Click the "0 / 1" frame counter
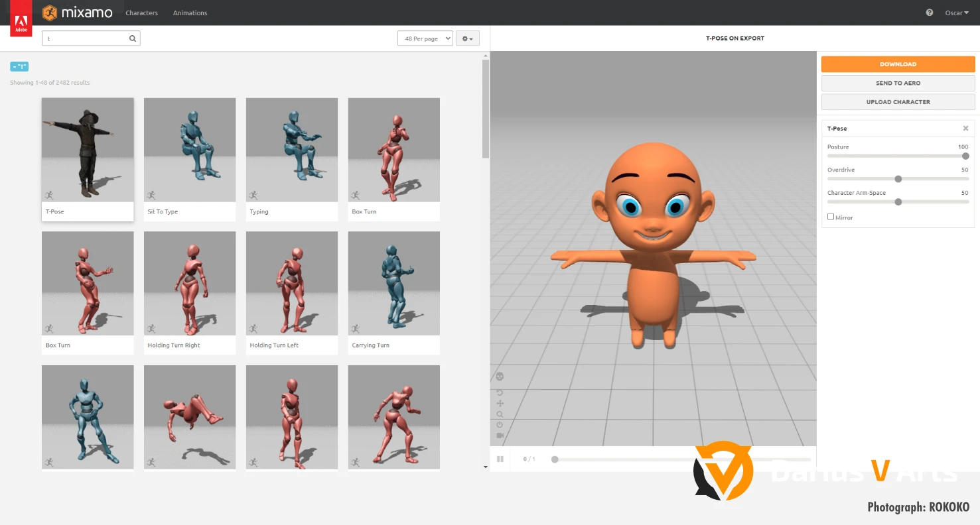The width and height of the screenshot is (980, 525). (529, 459)
